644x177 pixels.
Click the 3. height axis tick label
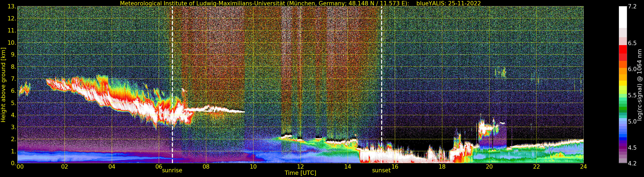pyautogui.click(x=14, y=127)
